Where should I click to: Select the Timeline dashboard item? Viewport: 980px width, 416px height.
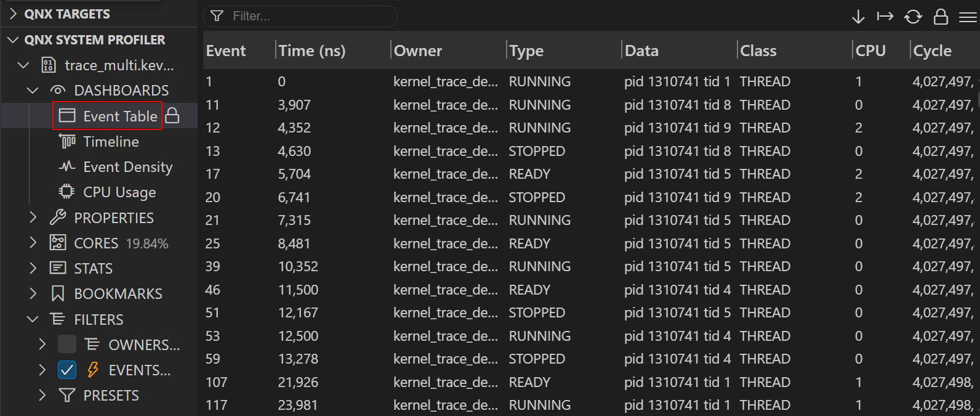(111, 142)
